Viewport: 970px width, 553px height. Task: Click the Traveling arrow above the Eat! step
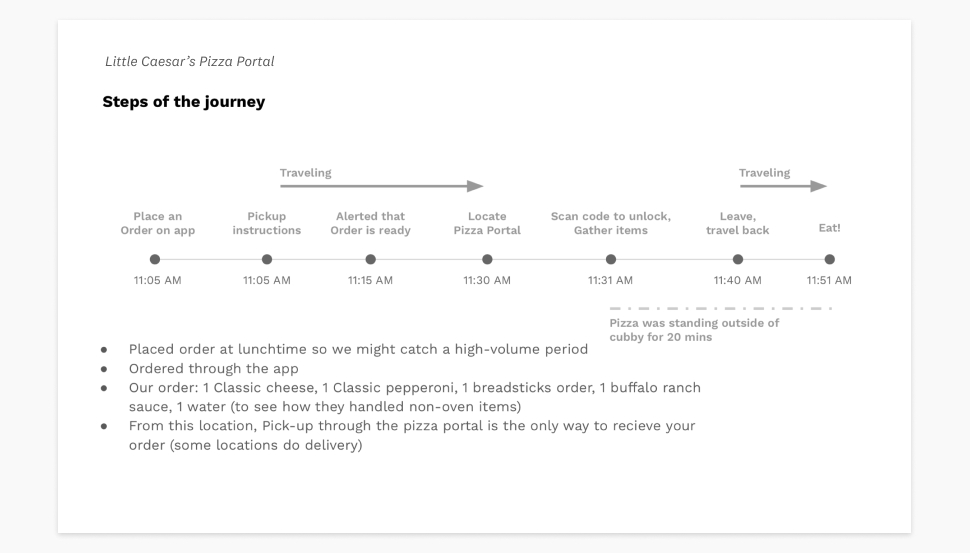[783, 186]
